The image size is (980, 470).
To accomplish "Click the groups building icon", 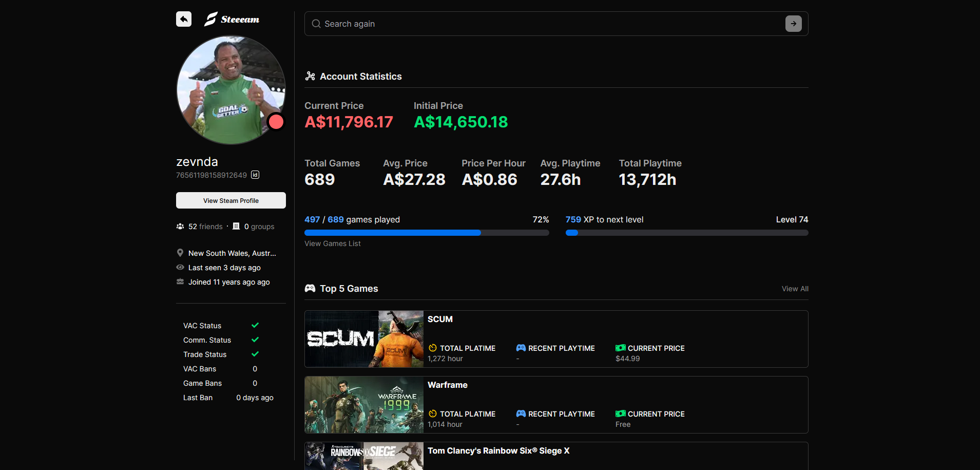I will (x=236, y=226).
